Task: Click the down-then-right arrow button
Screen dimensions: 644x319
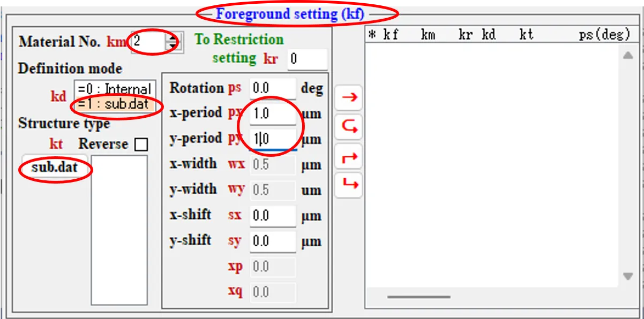Action: coord(349,185)
